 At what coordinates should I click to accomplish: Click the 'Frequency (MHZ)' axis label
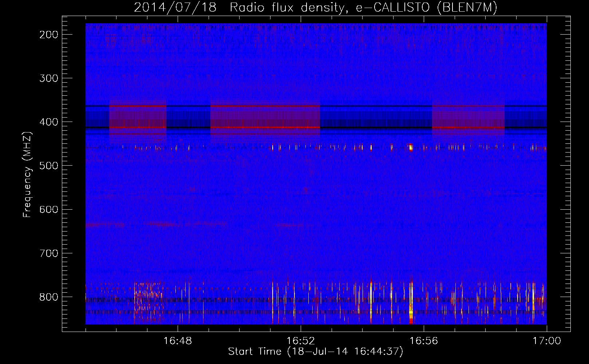click(27, 175)
